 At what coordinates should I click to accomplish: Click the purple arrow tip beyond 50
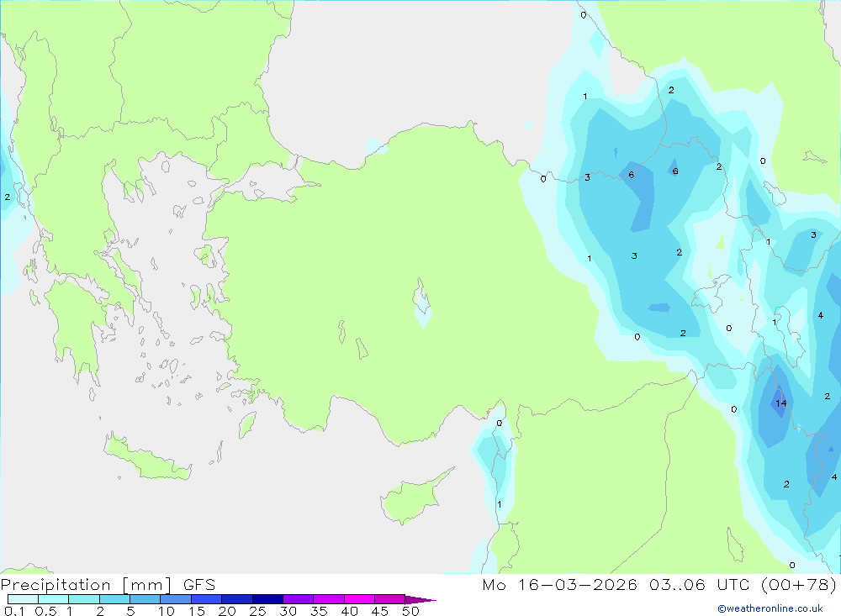point(420,599)
